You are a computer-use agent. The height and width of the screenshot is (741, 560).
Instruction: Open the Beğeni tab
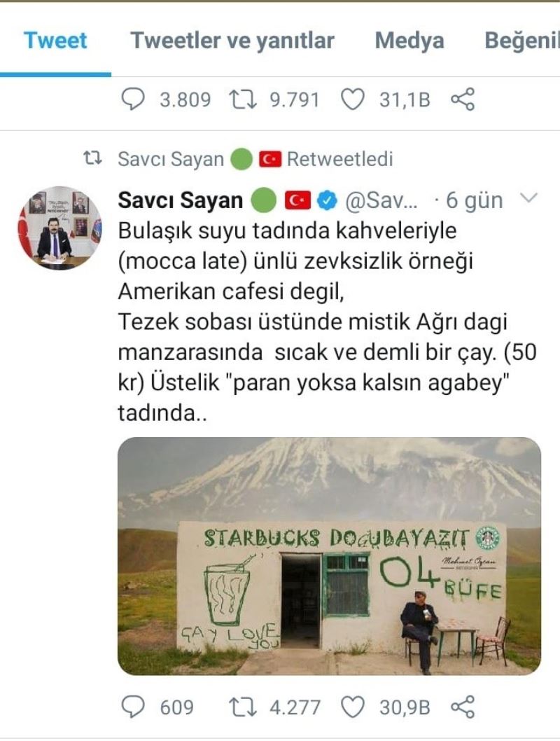(521, 40)
